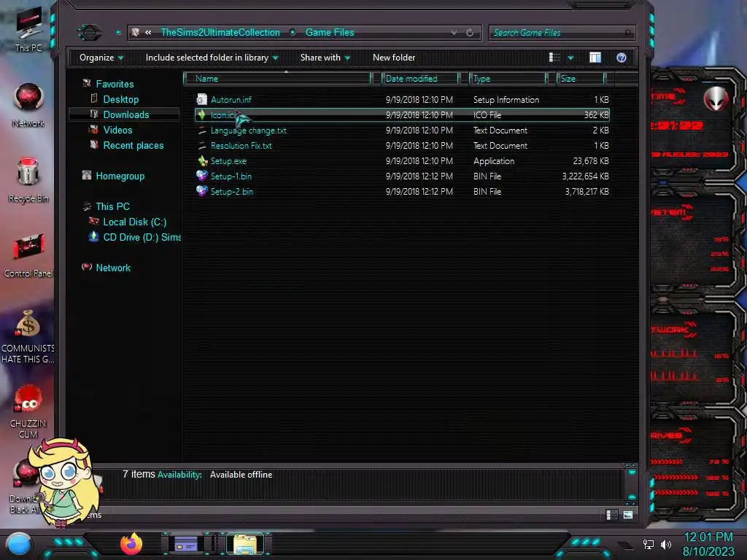Refresh the Game Files folder
Viewport: 747px width, 560px height.
click(x=470, y=32)
